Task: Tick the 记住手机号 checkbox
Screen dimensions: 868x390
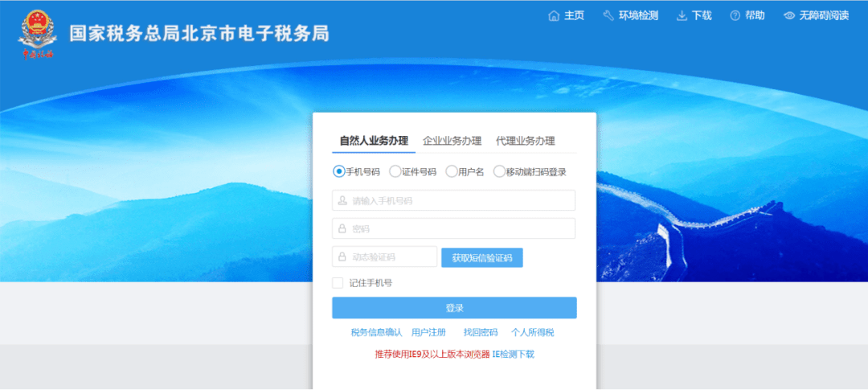Action: (x=338, y=283)
